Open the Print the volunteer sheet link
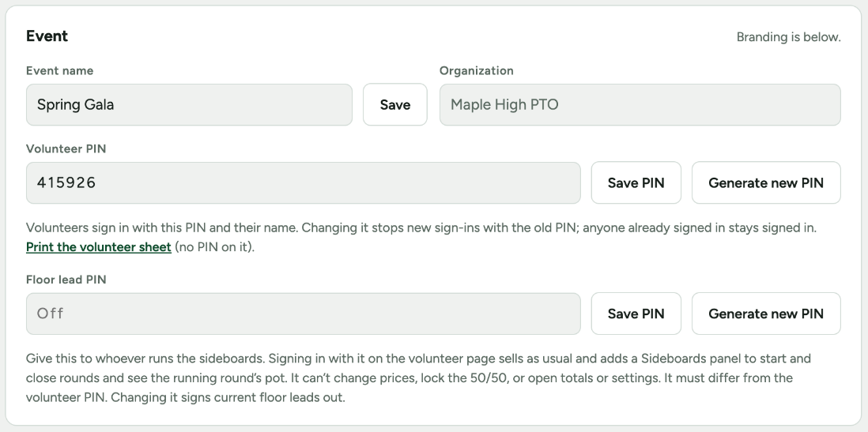Screen dimensions: 868x432 pos(99,246)
